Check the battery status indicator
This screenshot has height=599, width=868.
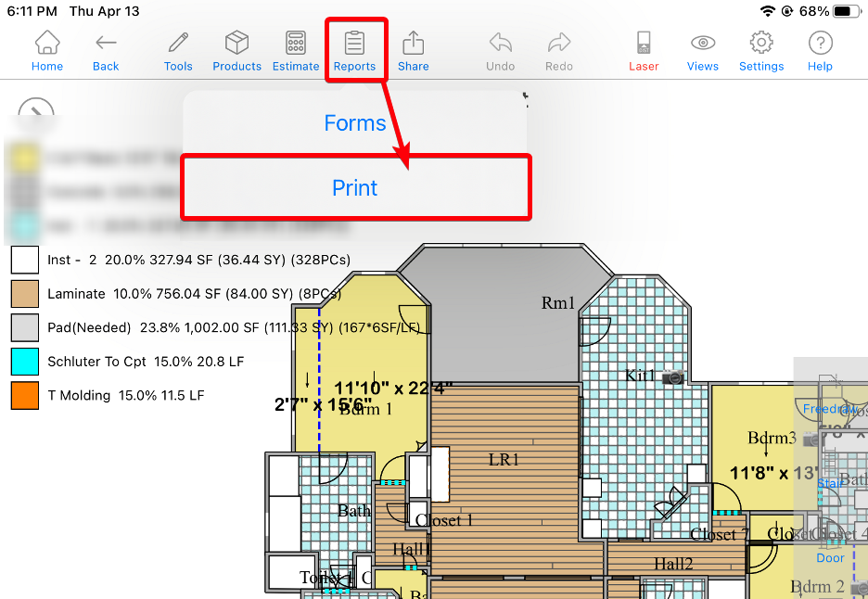point(847,11)
